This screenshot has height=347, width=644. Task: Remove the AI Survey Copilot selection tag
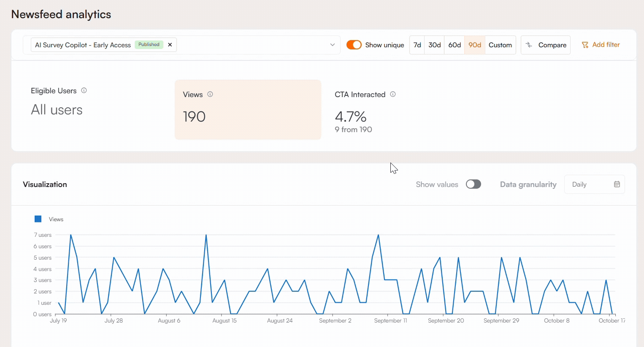pos(170,45)
